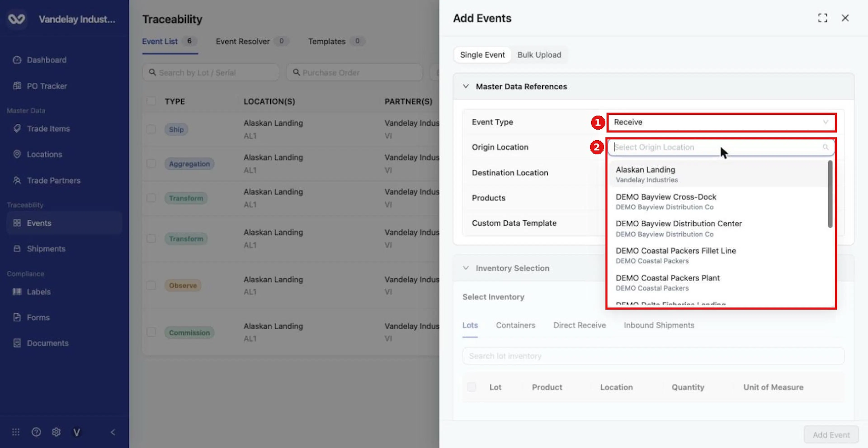Viewport: 868px width, 448px height.
Task: Check the Commission event row checkbox
Action: [151, 332]
